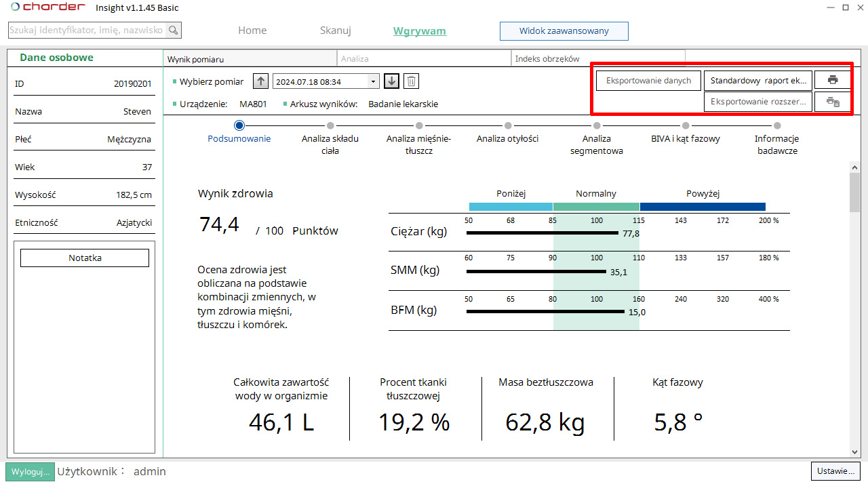Image resolution: width=868 pixels, height=482 pixels.
Task: Click the Eksportowanie danych button
Action: (648, 80)
